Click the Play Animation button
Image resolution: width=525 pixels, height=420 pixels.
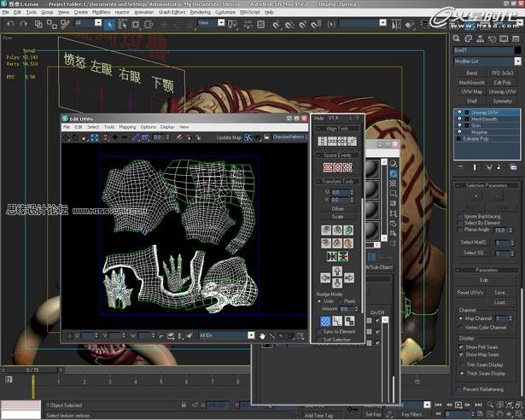point(458,405)
